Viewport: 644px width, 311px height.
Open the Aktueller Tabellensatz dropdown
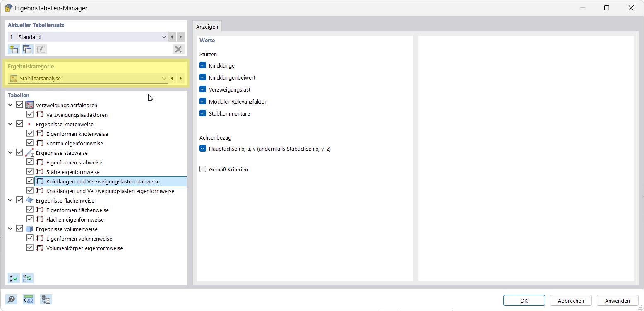tap(164, 36)
